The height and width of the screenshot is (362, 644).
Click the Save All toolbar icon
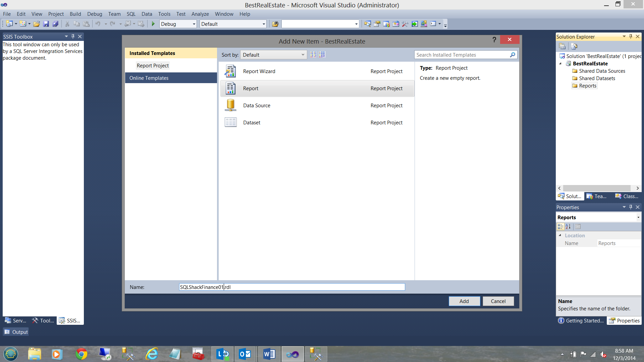(55, 24)
